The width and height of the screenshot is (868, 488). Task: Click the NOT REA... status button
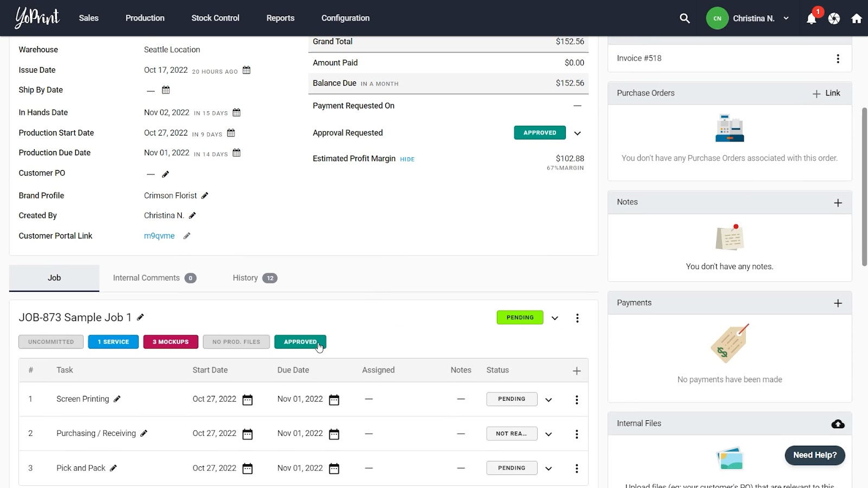point(512,434)
